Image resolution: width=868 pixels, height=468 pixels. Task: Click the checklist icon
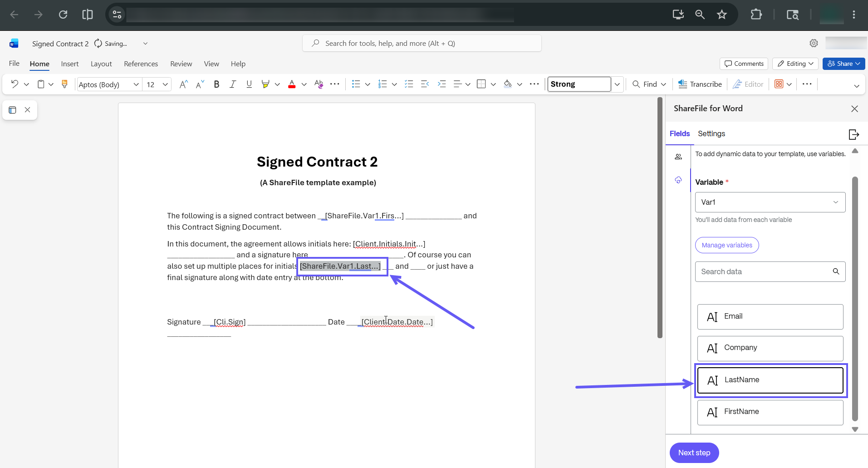pyautogui.click(x=409, y=84)
